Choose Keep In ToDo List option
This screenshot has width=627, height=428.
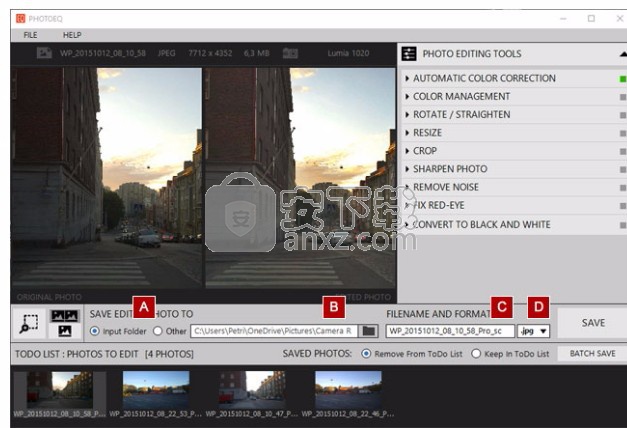(476, 354)
